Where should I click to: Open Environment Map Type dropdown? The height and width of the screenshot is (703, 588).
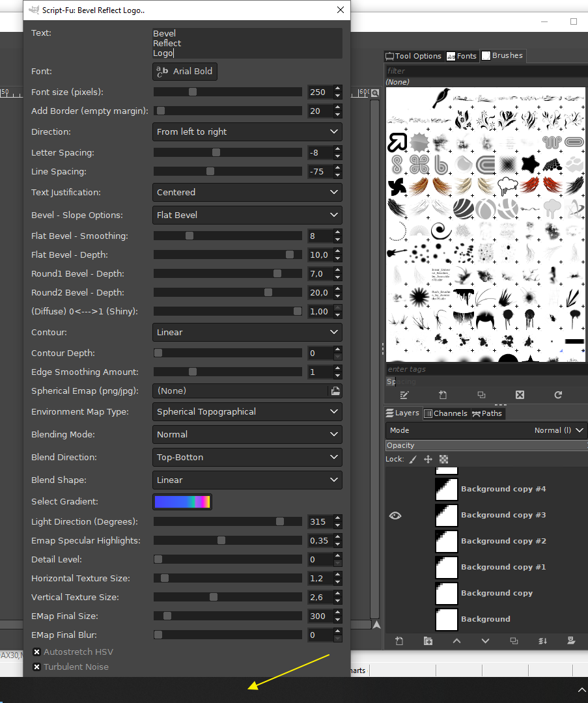pyautogui.click(x=247, y=411)
